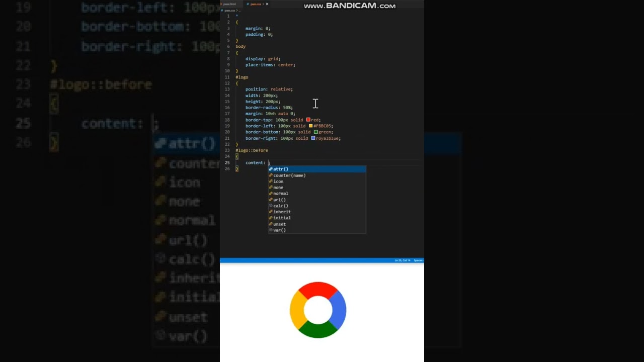Image resolution: width=644 pixels, height=362 pixels.
Task: Click the #logo::before selector
Action: [x=252, y=150]
